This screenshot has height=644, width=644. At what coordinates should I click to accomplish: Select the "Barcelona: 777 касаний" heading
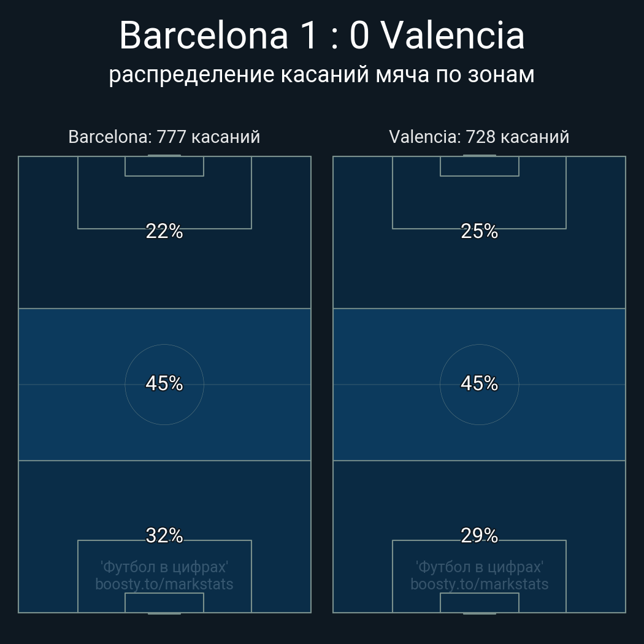pyautogui.click(x=164, y=137)
